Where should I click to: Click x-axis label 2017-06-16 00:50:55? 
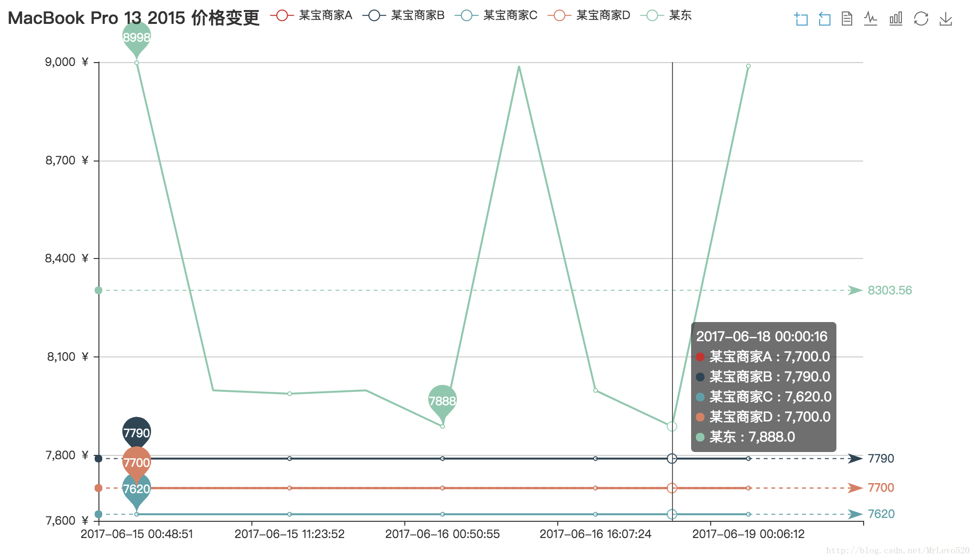pos(443,534)
